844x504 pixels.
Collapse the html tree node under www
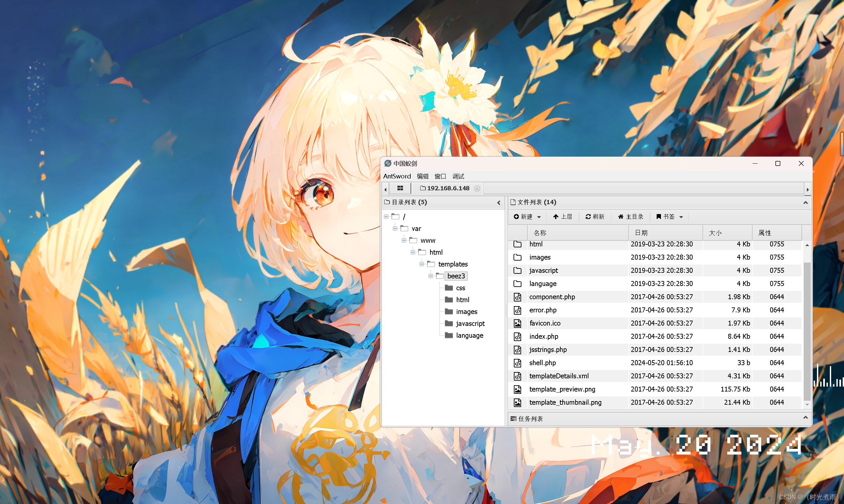pyautogui.click(x=413, y=252)
